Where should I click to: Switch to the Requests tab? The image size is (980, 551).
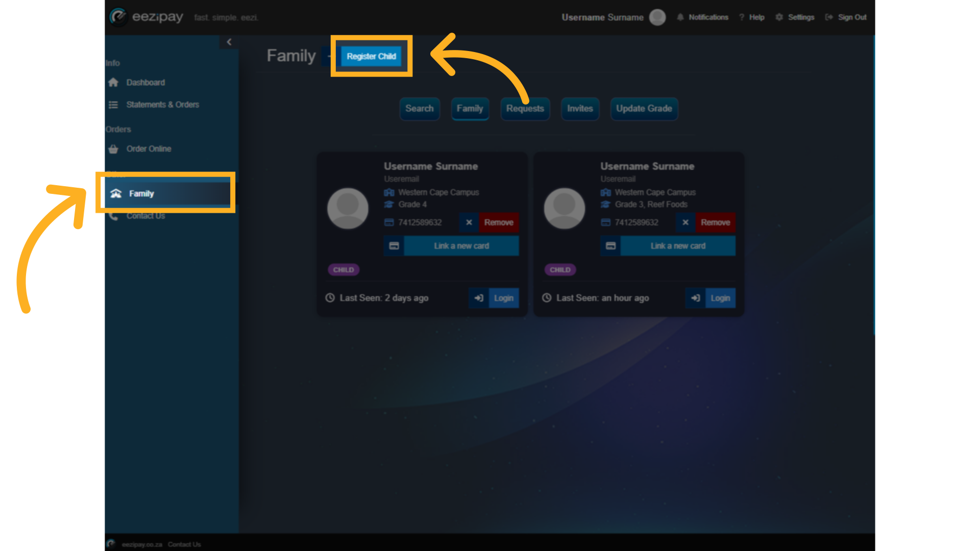[x=525, y=109]
